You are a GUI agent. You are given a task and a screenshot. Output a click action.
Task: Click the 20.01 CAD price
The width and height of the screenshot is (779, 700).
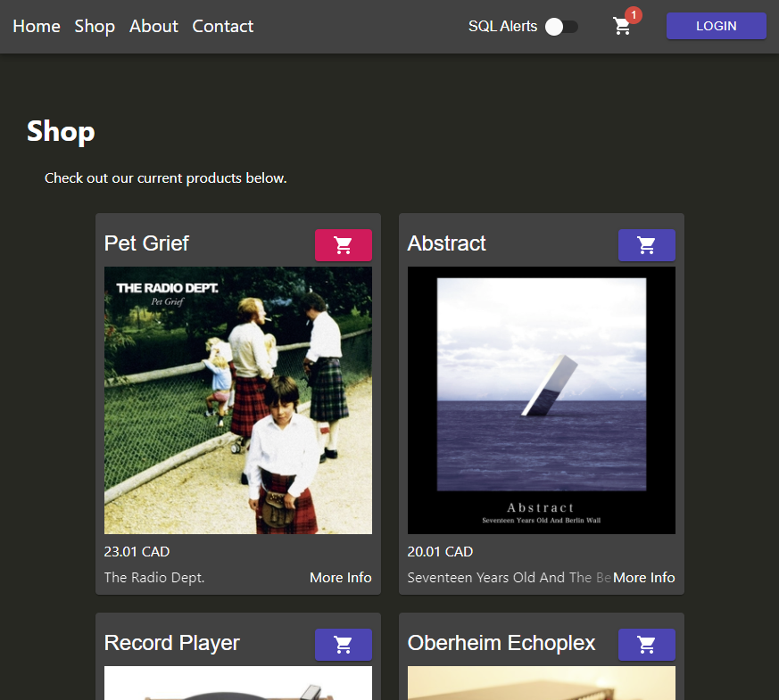(x=440, y=552)
